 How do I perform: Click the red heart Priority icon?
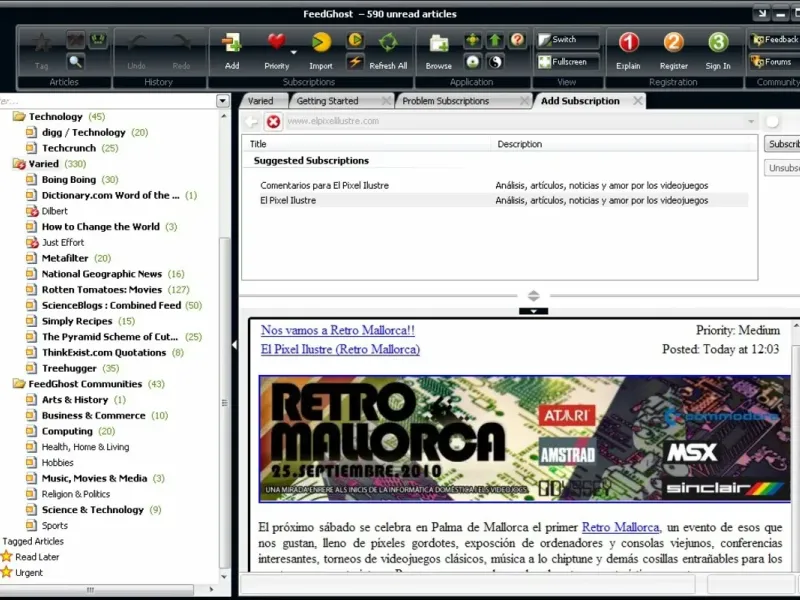pos(276,43)
